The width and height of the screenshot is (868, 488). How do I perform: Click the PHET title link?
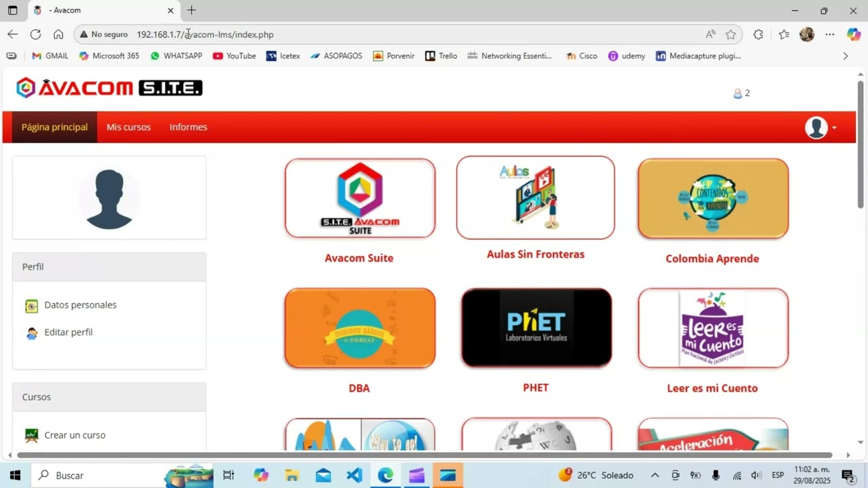(x=536, y=388)
